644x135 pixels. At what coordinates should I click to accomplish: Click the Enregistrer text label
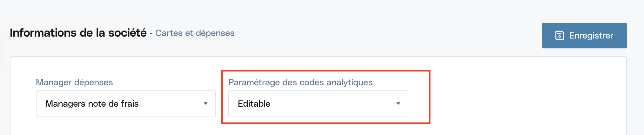(x=591, y=36)
